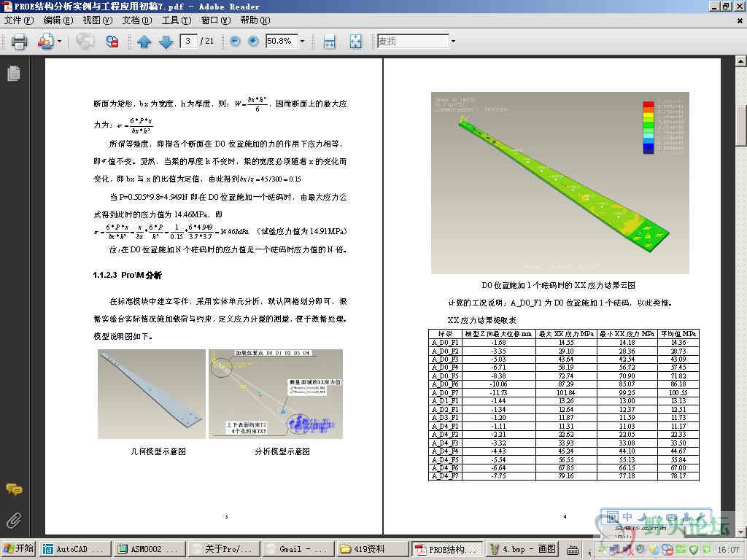The width and height of the screenshot is (747, 560).
Task: Open the Pages panel icon in the left sidebar
Action: (14, 74)
